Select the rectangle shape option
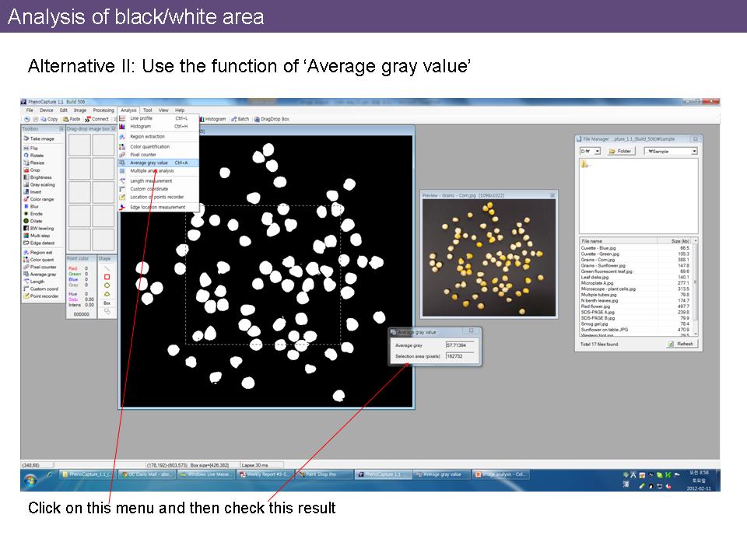The image size is (747, 560). tap(107, 277)
